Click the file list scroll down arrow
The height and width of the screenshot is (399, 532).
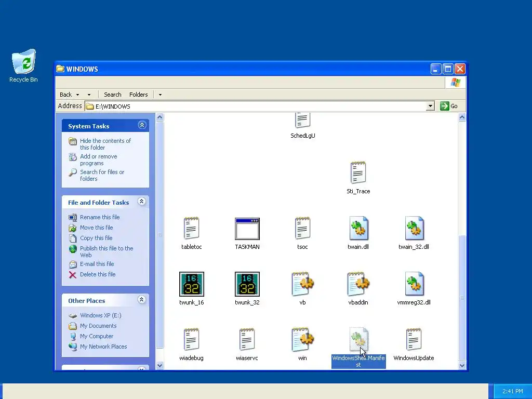pos(462,365)
